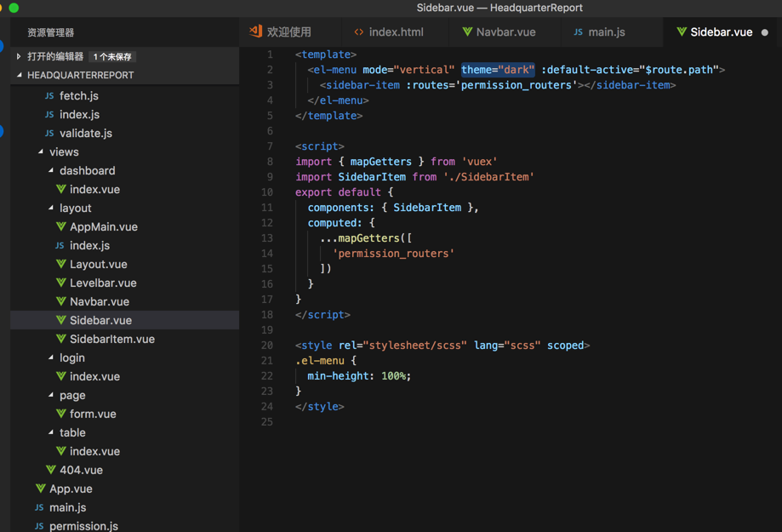Click the Vue icon beside AppMain.vue
782x532 pixels.
click(61, 227)
